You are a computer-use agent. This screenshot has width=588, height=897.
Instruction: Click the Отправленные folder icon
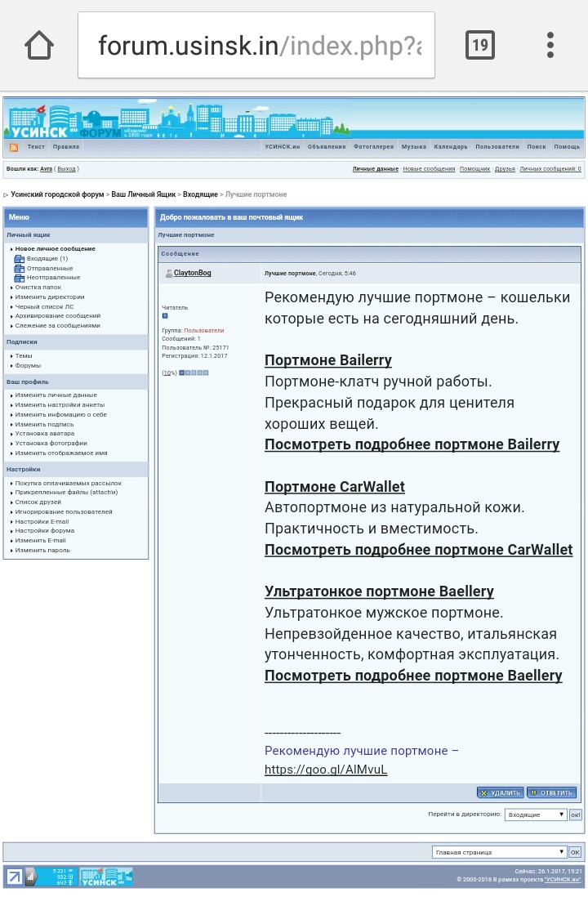pos(20,269)
